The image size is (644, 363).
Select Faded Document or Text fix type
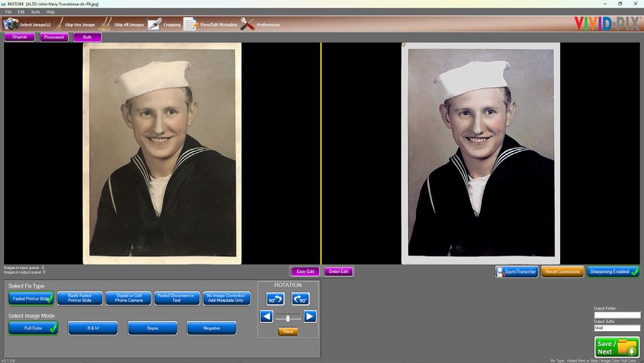click(177, 299)
